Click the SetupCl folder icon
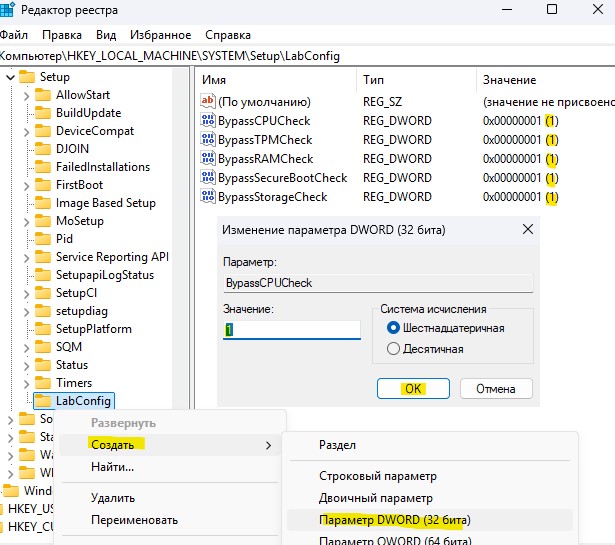 [x=43, y=293]
